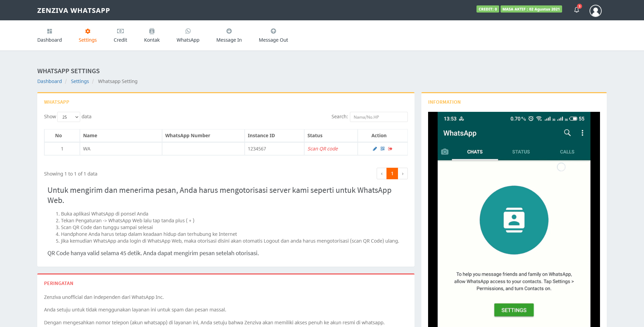Click the Instance ID 1234567 cell
Viewport: 644px width, 327px height.
click(x=274, y=149)
